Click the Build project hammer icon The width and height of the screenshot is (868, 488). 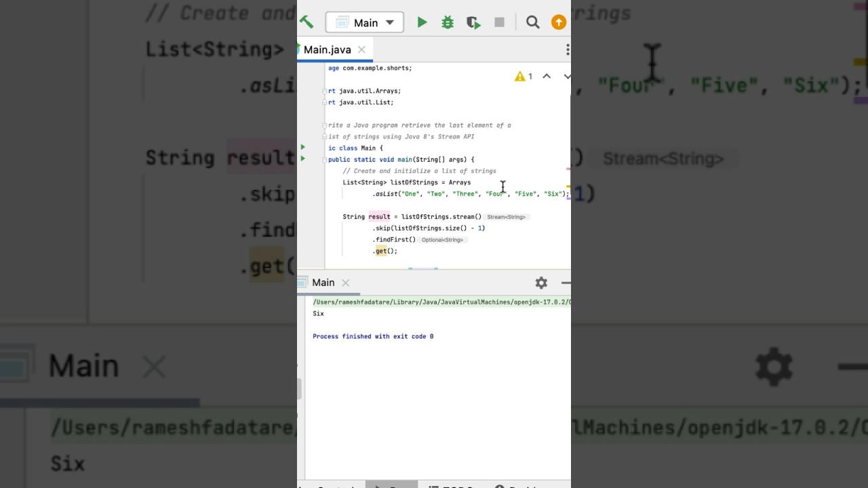[x=307, y=22]
